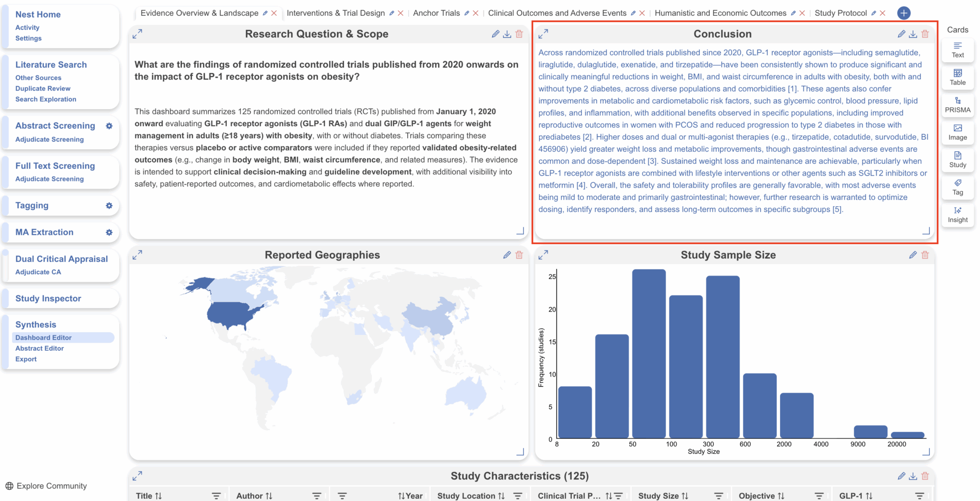Download the Conclusion card content
The image size is (980, 501).
pos(913,34)
